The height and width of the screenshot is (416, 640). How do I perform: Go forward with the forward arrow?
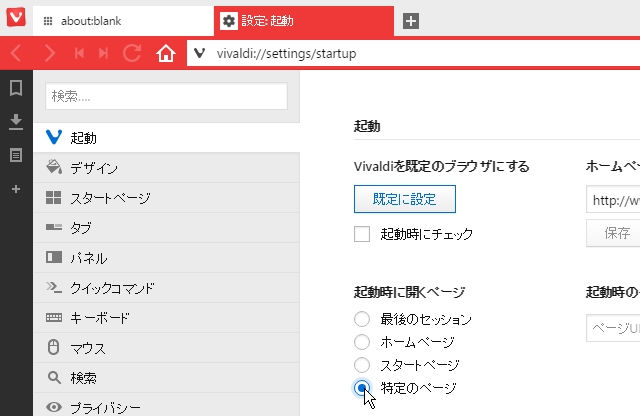49,53
